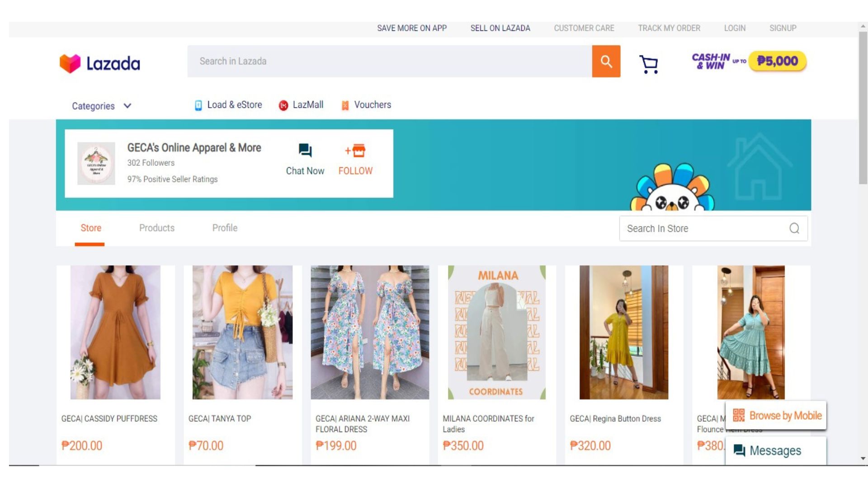Click the vertical scrollbar down arrow
Image resolution: width=868 pixels, height=488 pixels.
pos(863,458)
